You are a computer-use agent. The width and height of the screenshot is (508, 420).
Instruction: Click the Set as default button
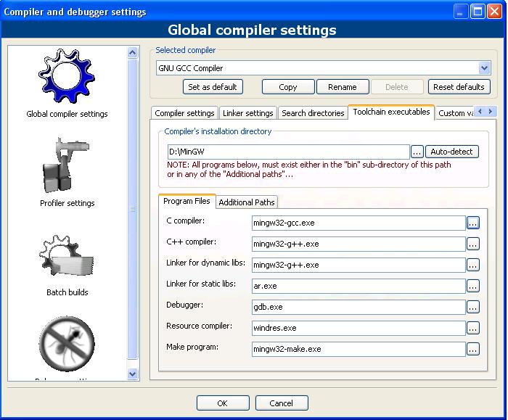tap(213, 87)
